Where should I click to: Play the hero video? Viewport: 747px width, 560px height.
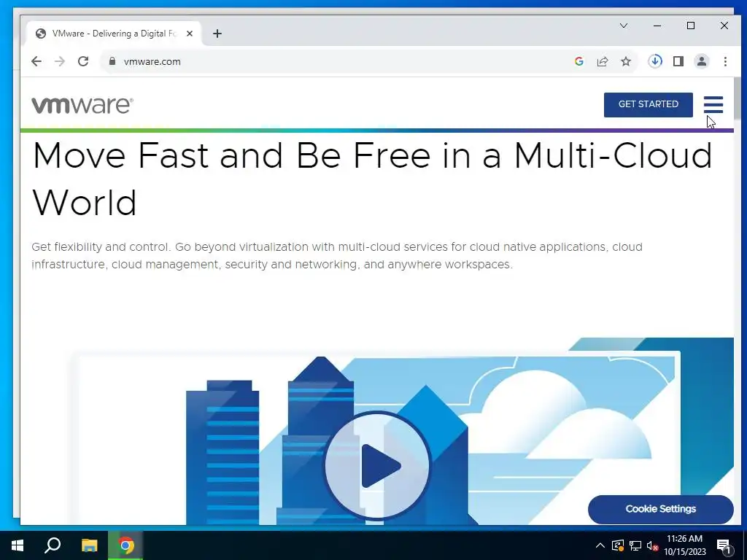click(377, 464)
